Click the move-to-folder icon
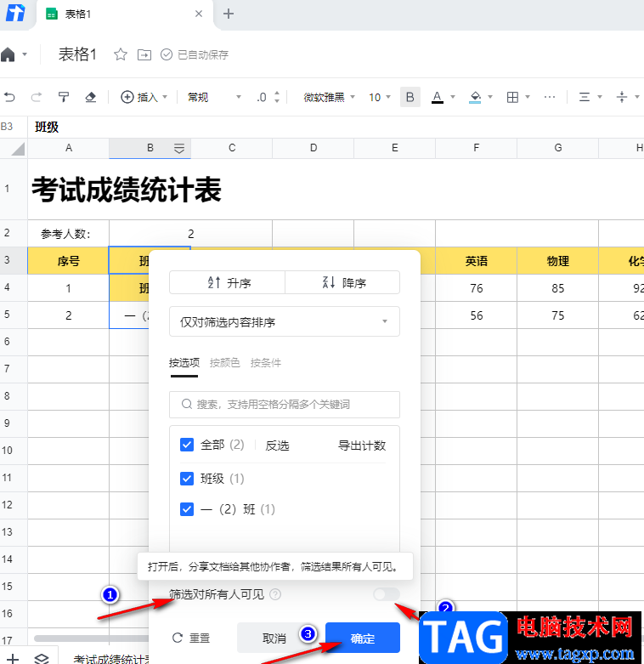Image resolution: width=644 pixels, height=664 pixels. tap(144, 54)
